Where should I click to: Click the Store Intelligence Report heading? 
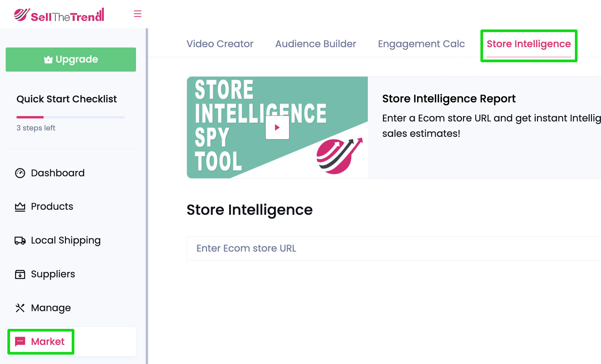[x=449, y=99]
